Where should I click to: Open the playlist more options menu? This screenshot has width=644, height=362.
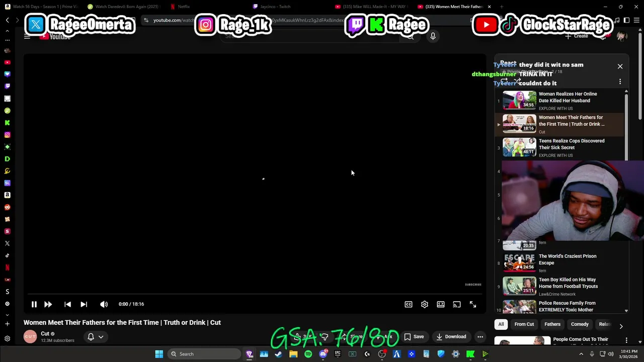(x=620, y=81)
